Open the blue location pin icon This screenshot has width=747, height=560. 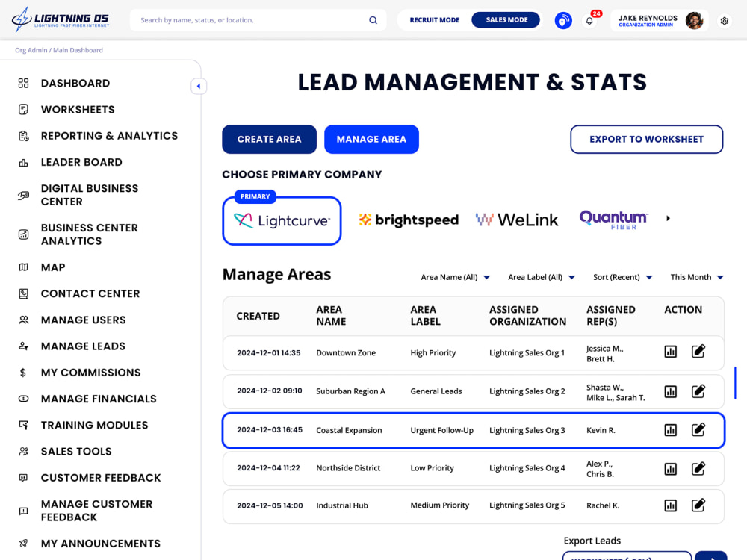pyautogui.click(x=563, y=20)
